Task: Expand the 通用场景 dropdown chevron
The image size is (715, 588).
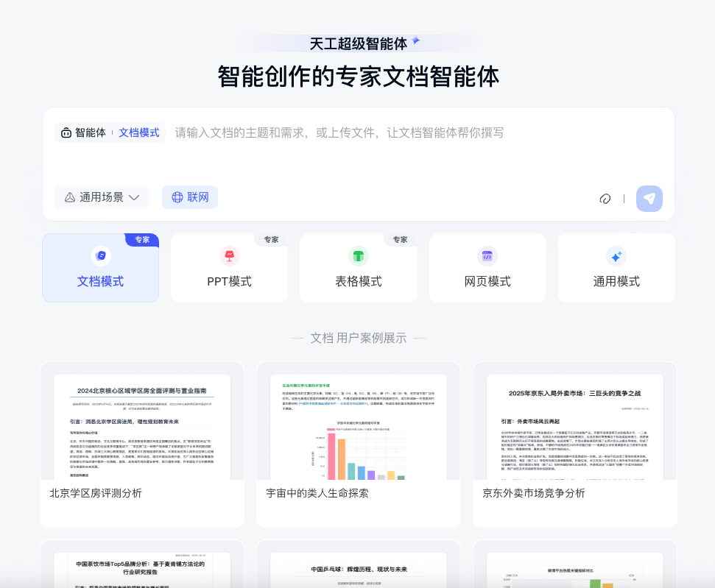Action: (x=133, y=197)
